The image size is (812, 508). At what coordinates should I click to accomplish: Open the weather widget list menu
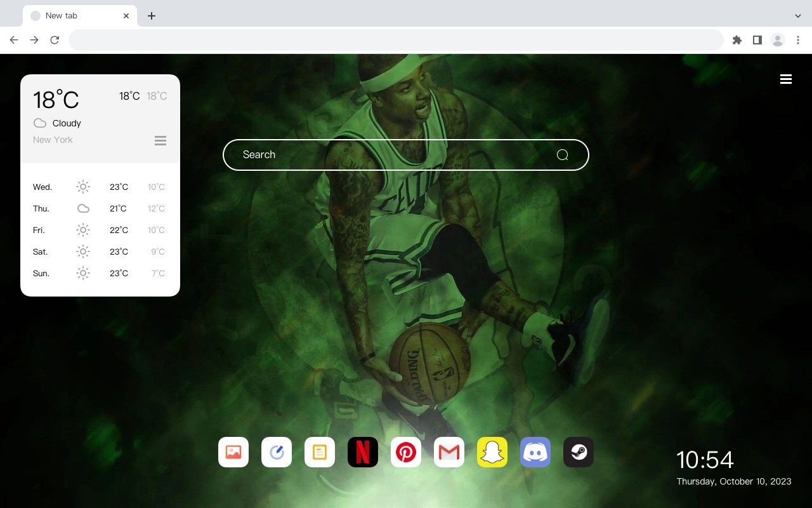(160, 140)
